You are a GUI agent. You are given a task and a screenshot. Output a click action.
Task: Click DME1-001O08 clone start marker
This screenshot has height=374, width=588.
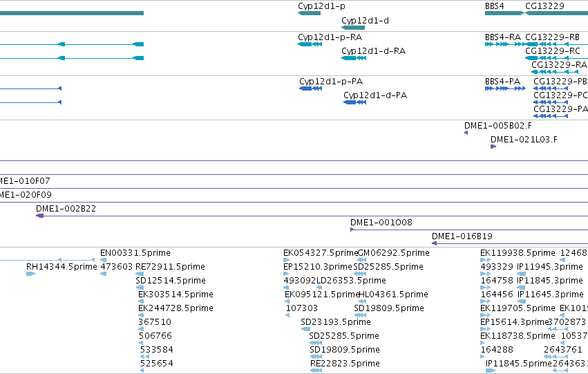(352, 230)
